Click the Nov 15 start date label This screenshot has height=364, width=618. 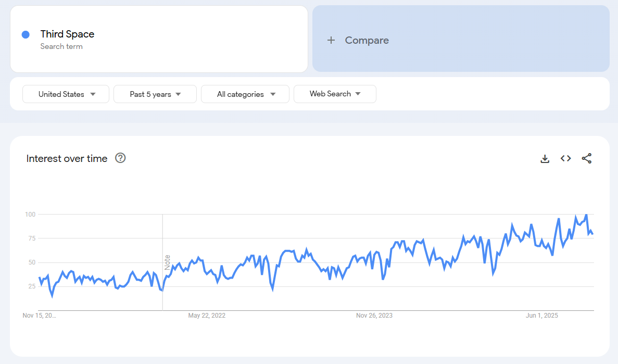(x=40, y=316)
